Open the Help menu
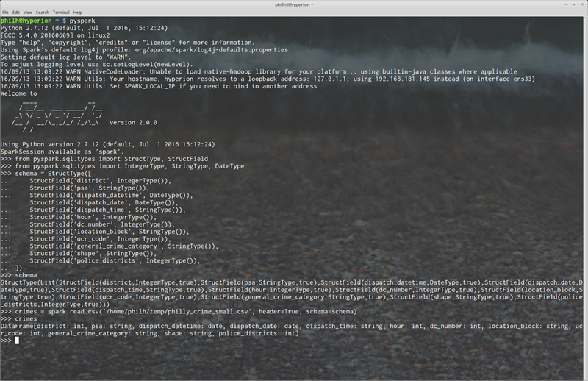 coord(78,13)
